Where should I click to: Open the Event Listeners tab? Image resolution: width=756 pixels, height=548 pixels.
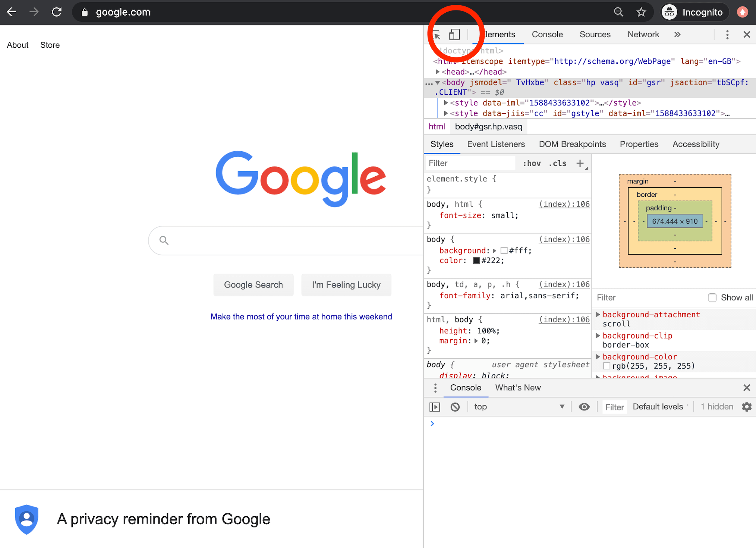click(x=496, y=144)
